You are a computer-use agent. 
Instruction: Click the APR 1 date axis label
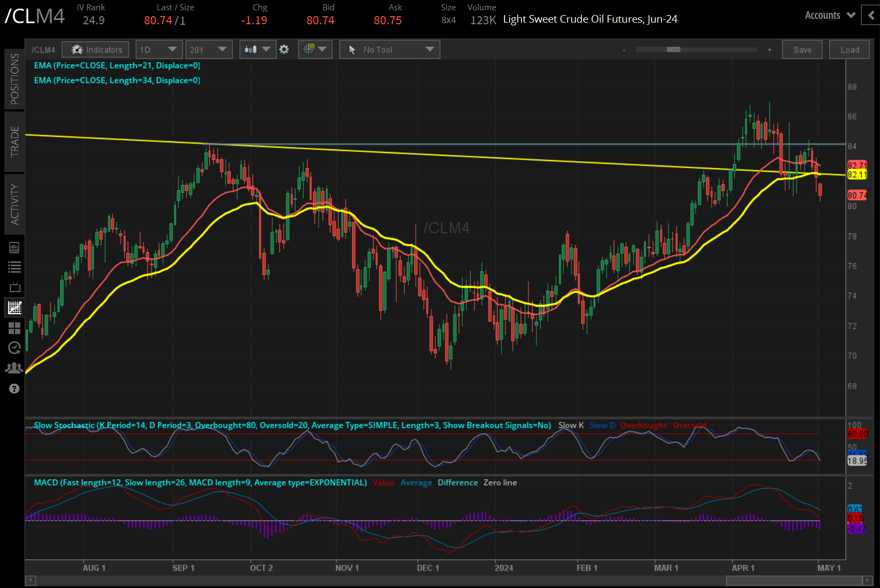(743, 568)
